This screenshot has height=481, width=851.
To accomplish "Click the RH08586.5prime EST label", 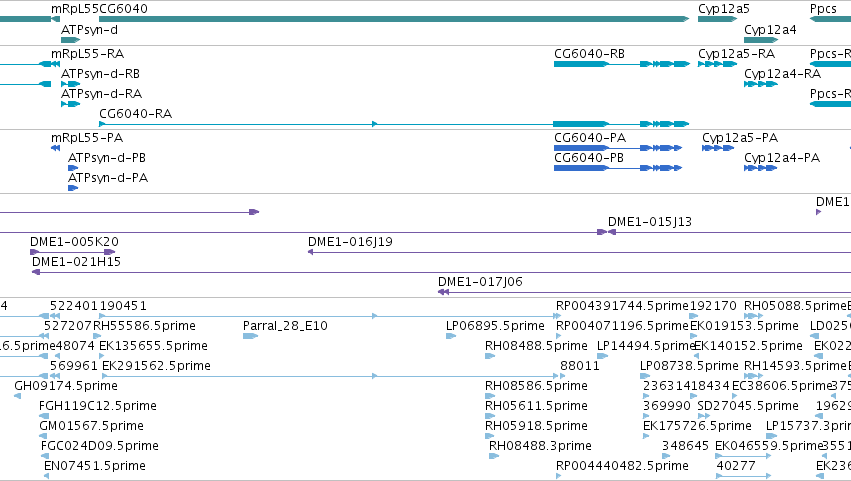I will click(x=536, y=387).
